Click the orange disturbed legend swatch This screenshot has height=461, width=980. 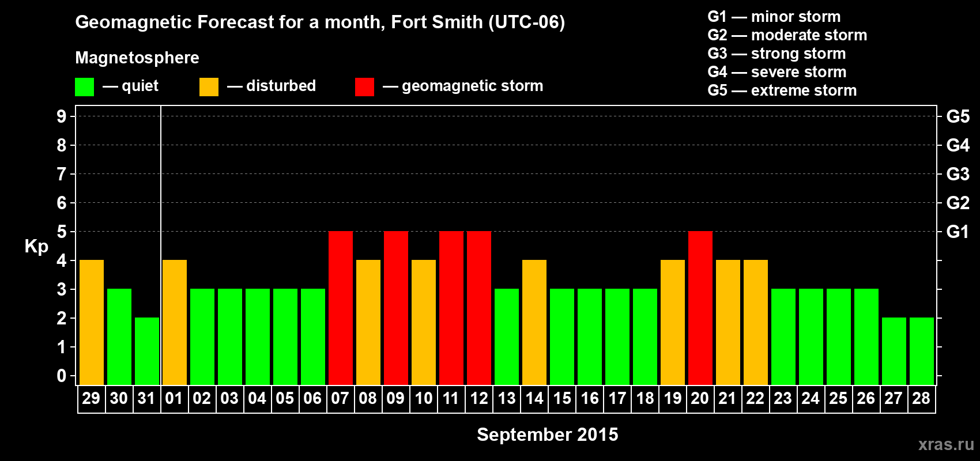[x=209, y=87]
